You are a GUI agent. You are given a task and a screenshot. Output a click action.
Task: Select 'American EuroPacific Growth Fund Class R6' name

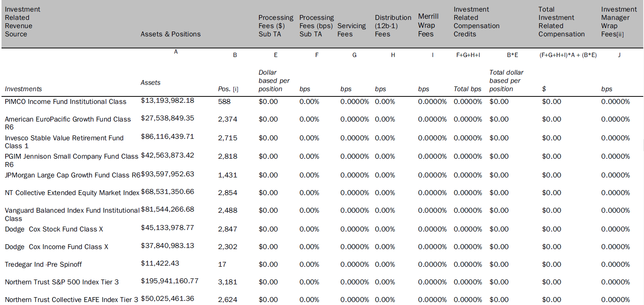click(68, 123)
